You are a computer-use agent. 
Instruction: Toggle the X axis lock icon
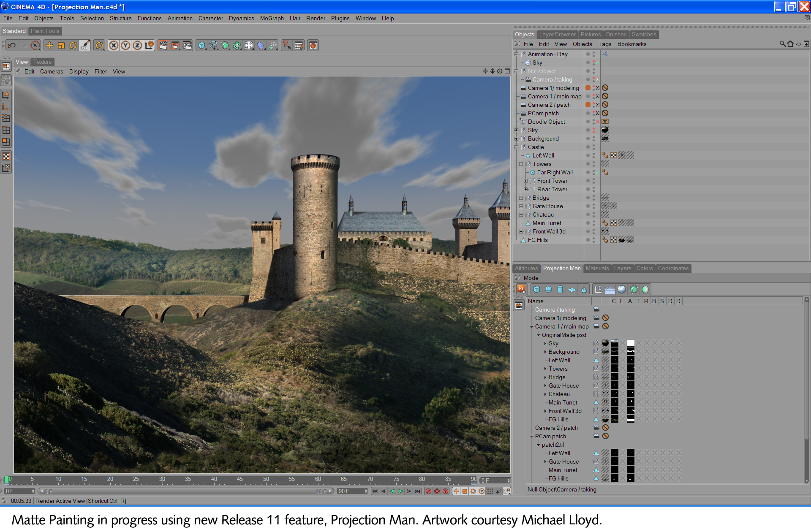point(113,46)
